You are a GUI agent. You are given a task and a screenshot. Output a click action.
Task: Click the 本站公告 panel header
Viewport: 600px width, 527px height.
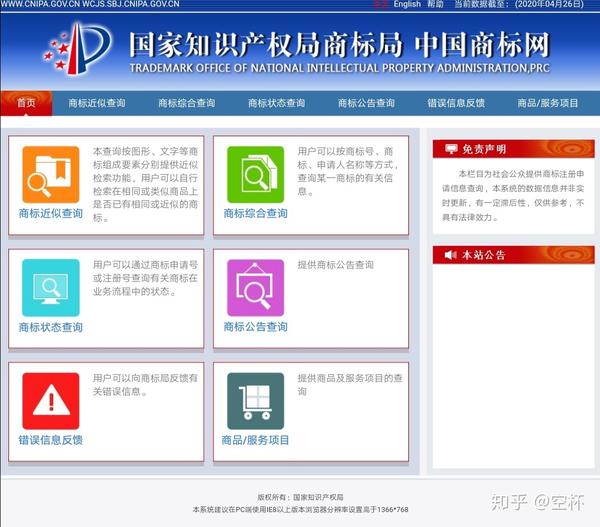pyautogui.click(x=514, y=255)
